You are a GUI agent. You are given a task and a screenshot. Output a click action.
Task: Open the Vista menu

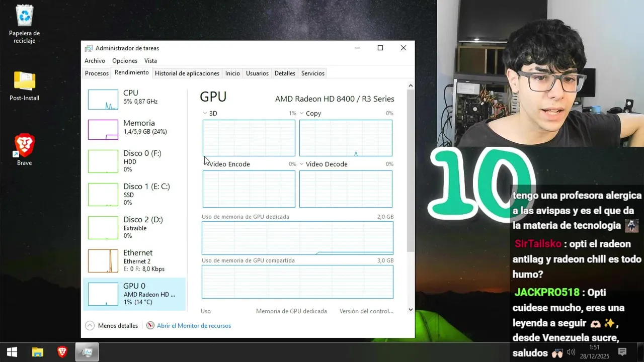(x=150, y=61)
